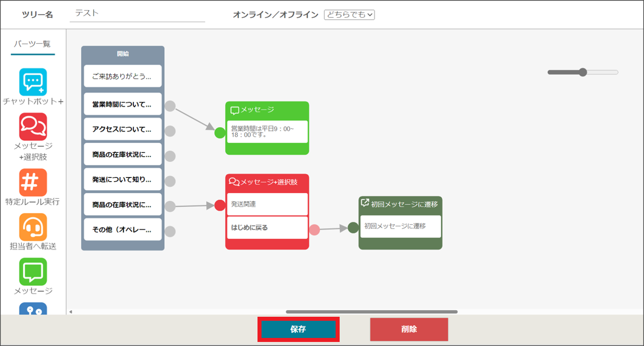Select the アクセスについて... option

pos(123,129)
